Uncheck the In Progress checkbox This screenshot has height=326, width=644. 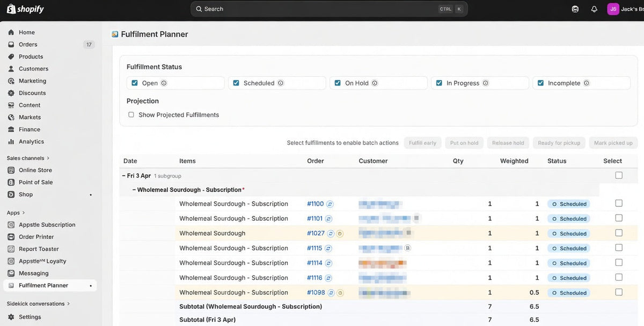[439, 83]
